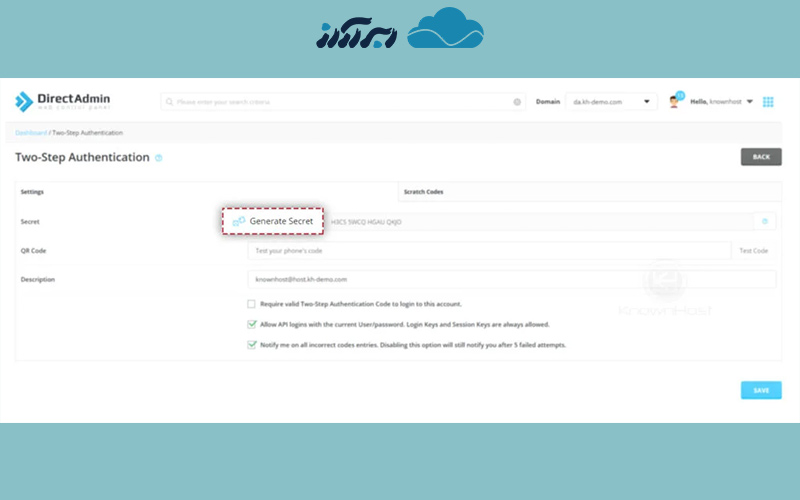Enable Require valid Two-Step Authentication Code checkbox
This screenshot has width=800, height=500.
click(252, 304)
